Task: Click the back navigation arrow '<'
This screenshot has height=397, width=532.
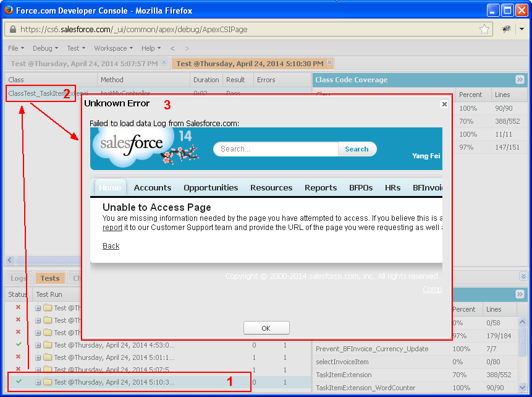Action: [x=172, y=48]
